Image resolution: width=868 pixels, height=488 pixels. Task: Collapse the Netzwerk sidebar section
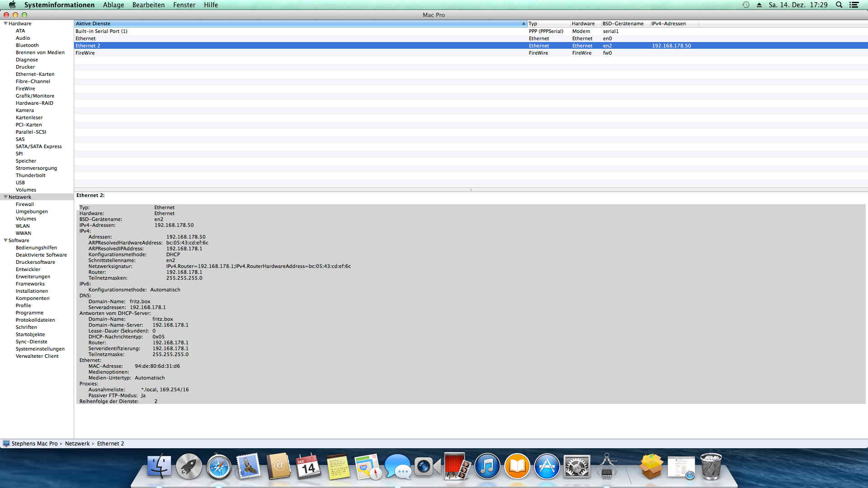5,197
